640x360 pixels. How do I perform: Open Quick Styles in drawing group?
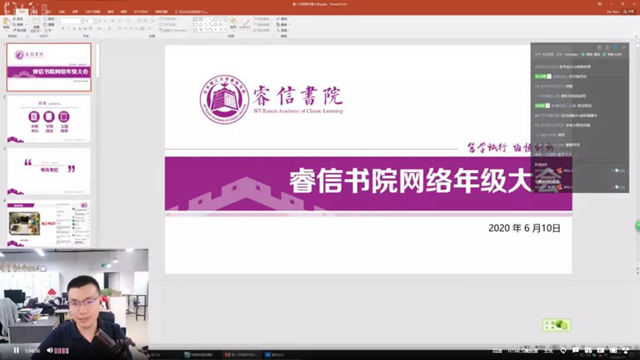245,23
